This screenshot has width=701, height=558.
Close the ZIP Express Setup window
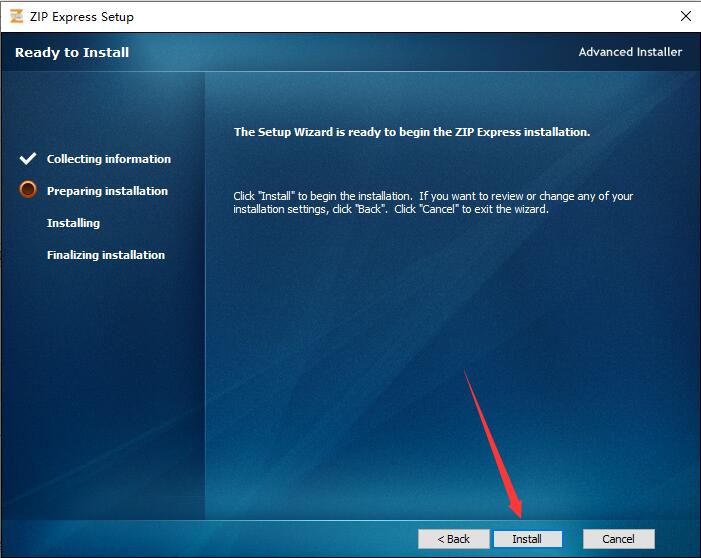pos(685,17)
